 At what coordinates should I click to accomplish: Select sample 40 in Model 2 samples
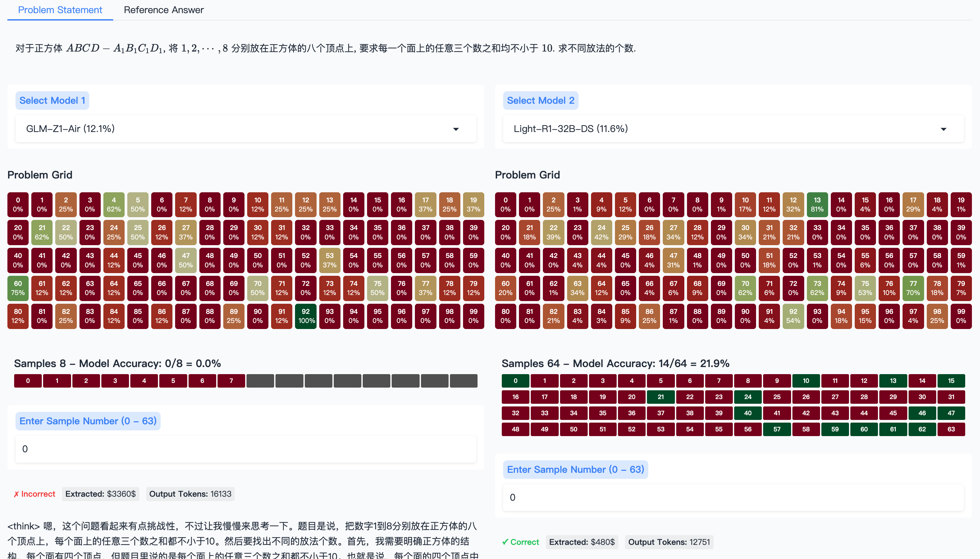click(x=748, y=413)
